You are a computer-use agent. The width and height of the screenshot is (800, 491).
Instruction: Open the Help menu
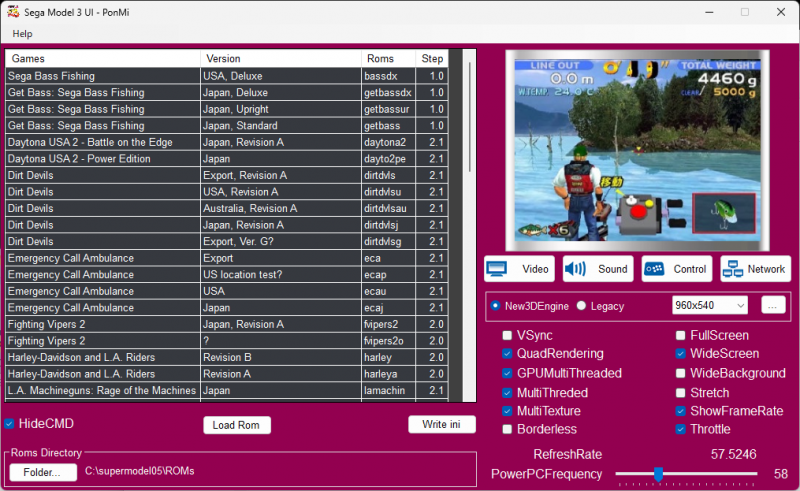pyautogui.click(x=22, y=34)
